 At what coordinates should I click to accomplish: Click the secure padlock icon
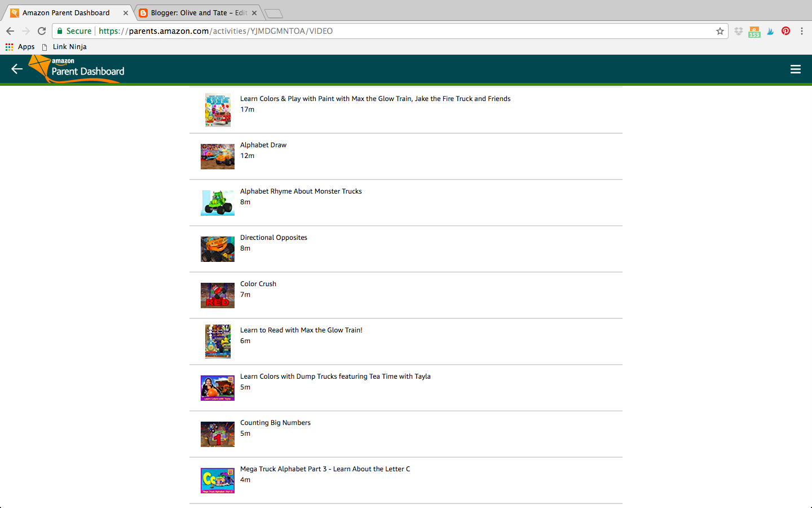click(x=60, y=31)
